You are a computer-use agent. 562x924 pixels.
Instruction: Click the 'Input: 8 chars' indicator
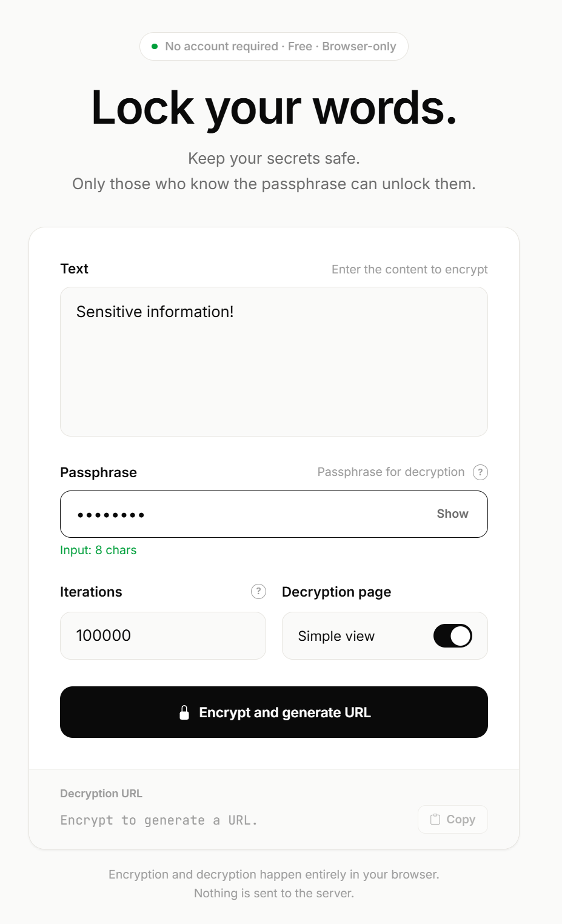(x=98, y=550)
